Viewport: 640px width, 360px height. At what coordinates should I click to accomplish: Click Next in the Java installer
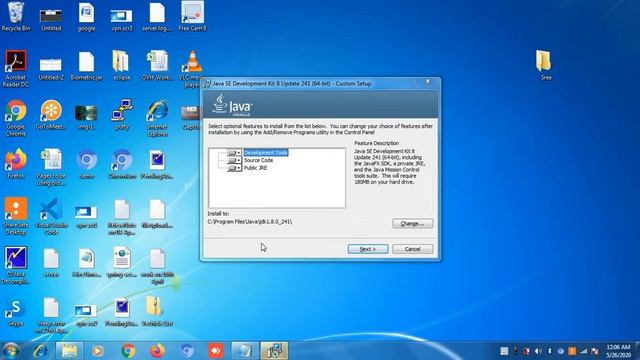368,249
